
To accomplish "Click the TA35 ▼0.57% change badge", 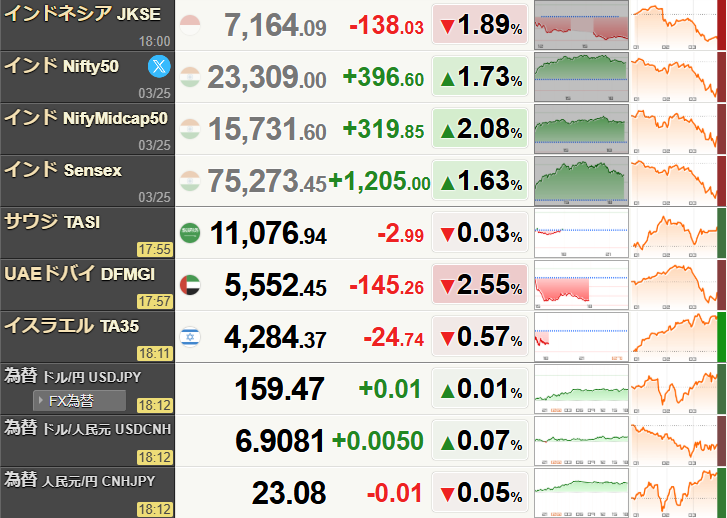I will click(x=480, y=336).
